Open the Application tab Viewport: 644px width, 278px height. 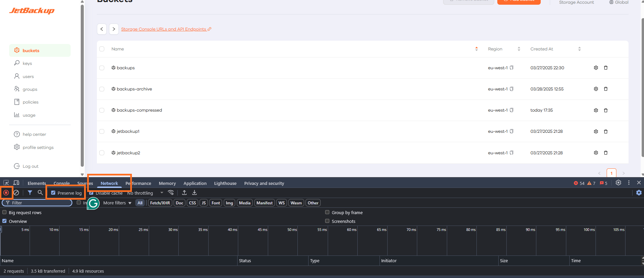pos(195,183)
